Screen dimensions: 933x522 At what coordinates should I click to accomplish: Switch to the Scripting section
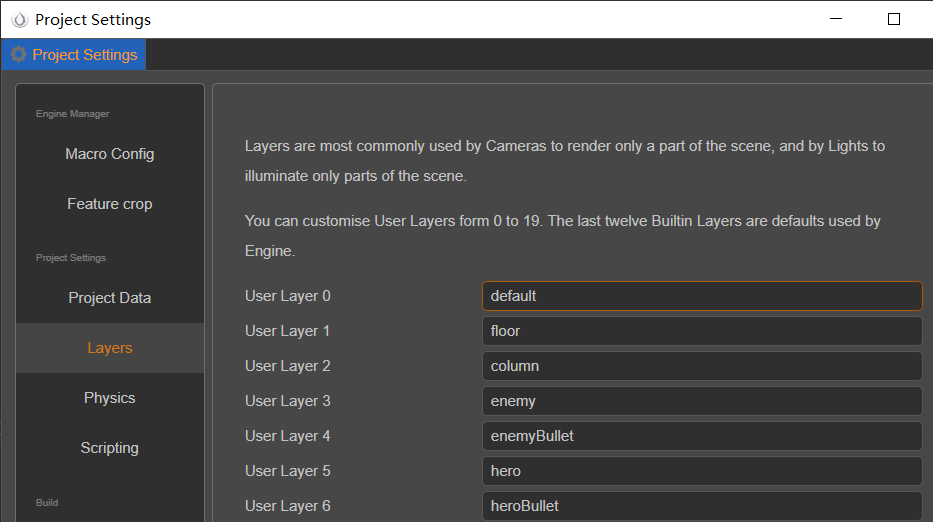pyautogui.click(x=110, y=448)
